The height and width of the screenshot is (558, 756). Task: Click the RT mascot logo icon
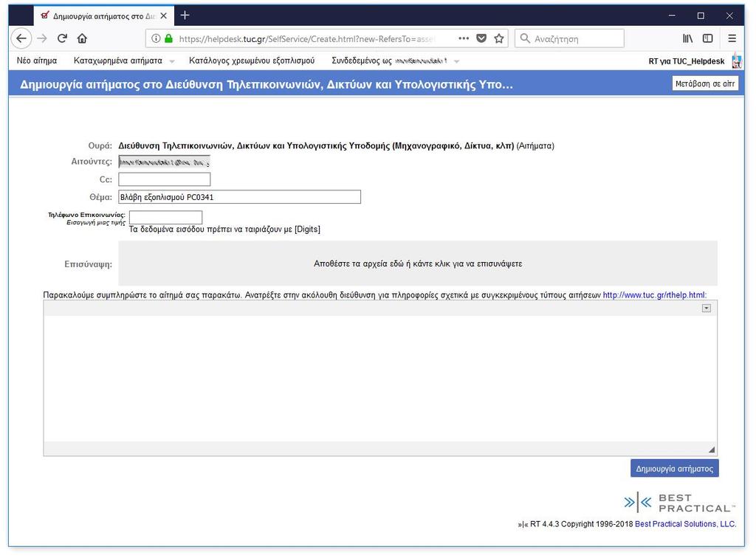736,61
